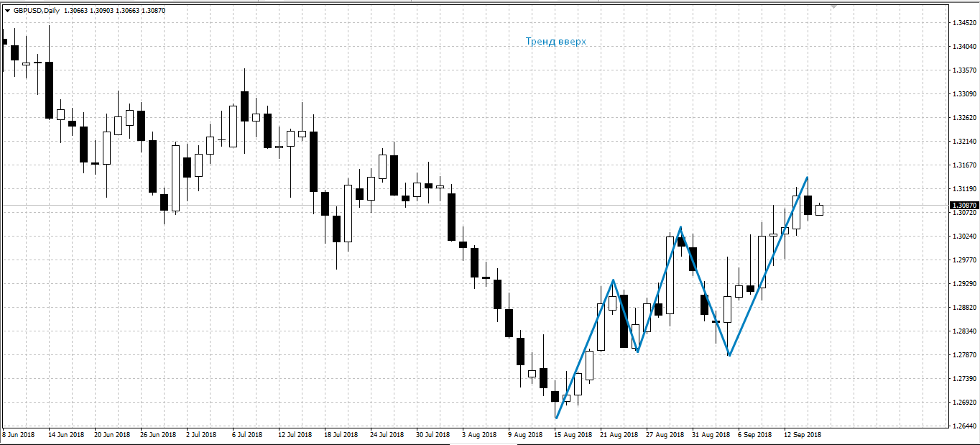980x445 pixels.
Task: Click the 27 Aug 2018 date label
Action: click(665, 435)
